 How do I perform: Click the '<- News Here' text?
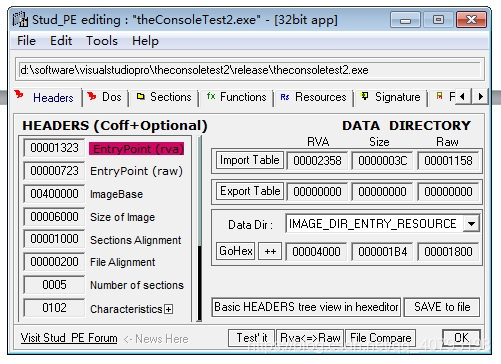156,339
